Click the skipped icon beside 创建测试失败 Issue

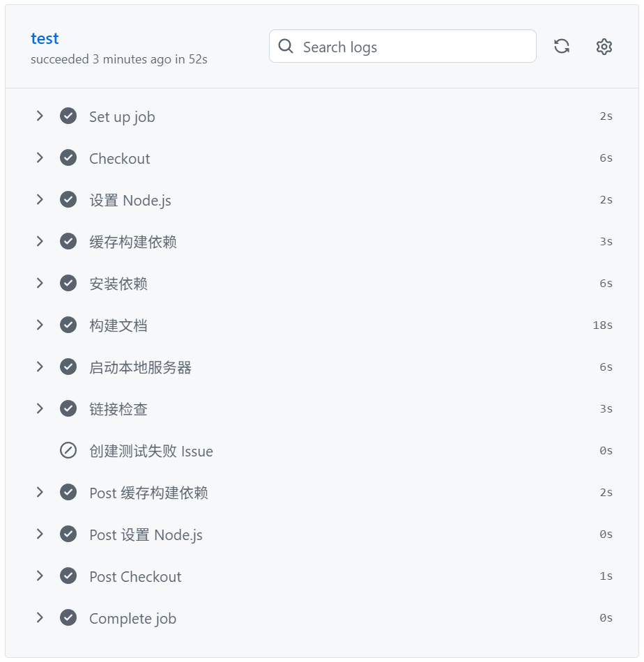[68, 450]
